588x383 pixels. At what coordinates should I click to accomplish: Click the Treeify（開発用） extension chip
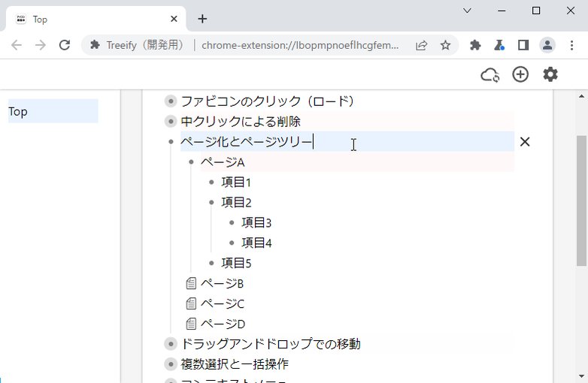click(x=138, y=45)
